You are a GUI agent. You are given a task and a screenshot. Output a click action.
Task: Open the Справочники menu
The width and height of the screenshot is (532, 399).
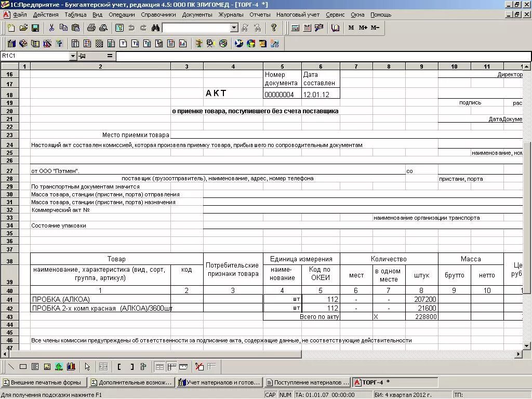(x=158, y=15)
